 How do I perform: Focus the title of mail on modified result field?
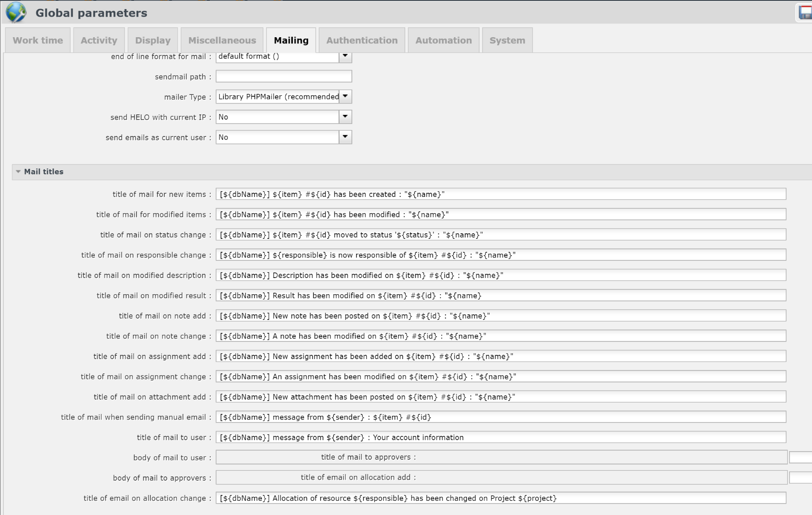[x=501, y=296]
